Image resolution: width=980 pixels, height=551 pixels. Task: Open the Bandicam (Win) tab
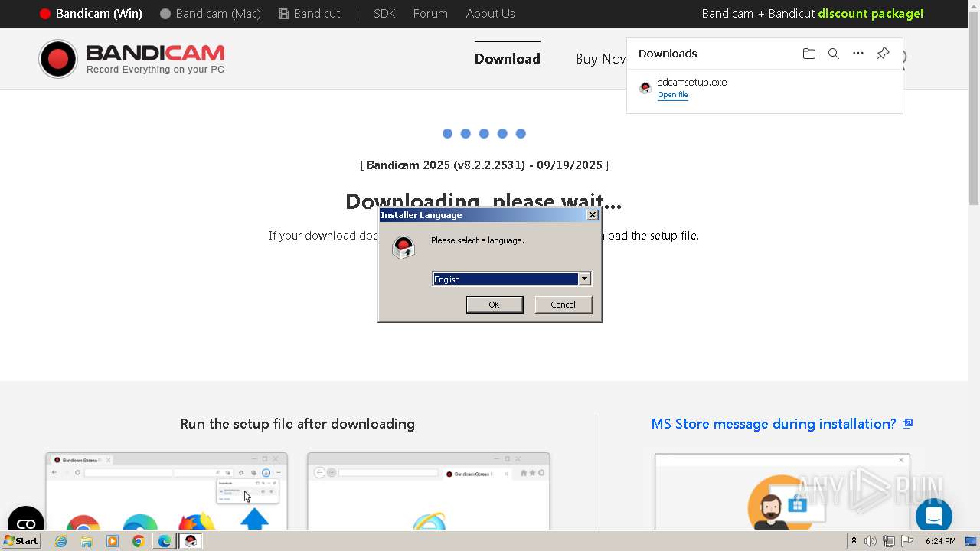(x=91, y=14)
